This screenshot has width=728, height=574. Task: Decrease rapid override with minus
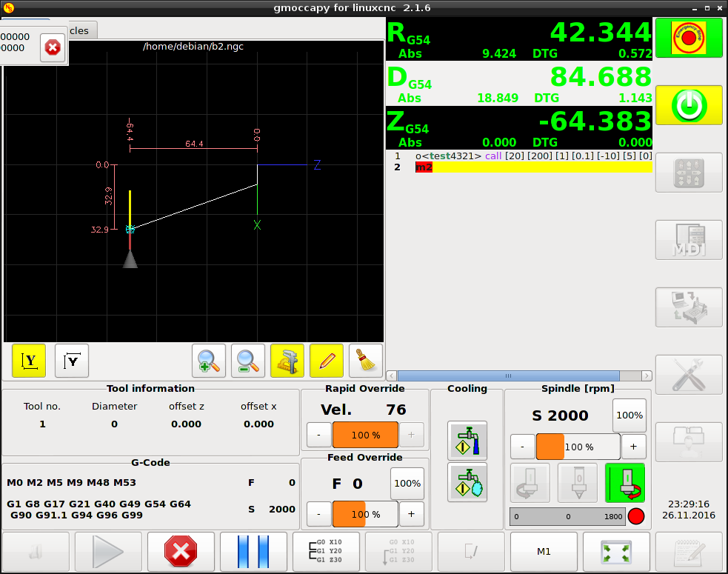click(x=318, y=435)
